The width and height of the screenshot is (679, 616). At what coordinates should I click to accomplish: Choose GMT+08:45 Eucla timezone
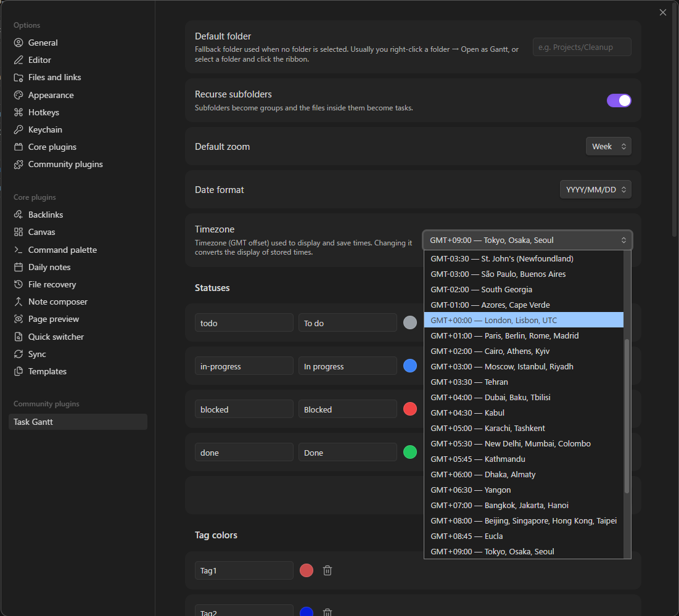click(524, 536)
